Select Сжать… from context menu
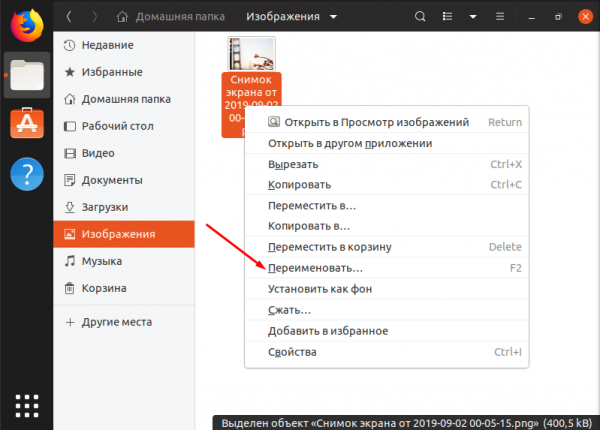The height and width of the screenshot is (430, 600). 386,310
